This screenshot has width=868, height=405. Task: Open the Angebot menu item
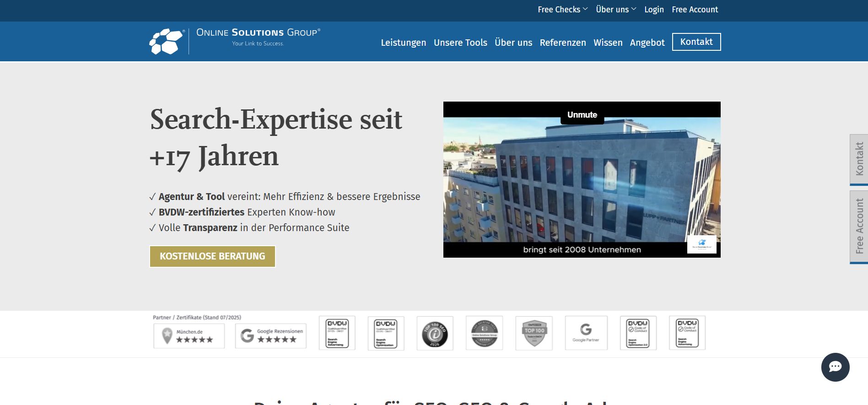(647, 43)
